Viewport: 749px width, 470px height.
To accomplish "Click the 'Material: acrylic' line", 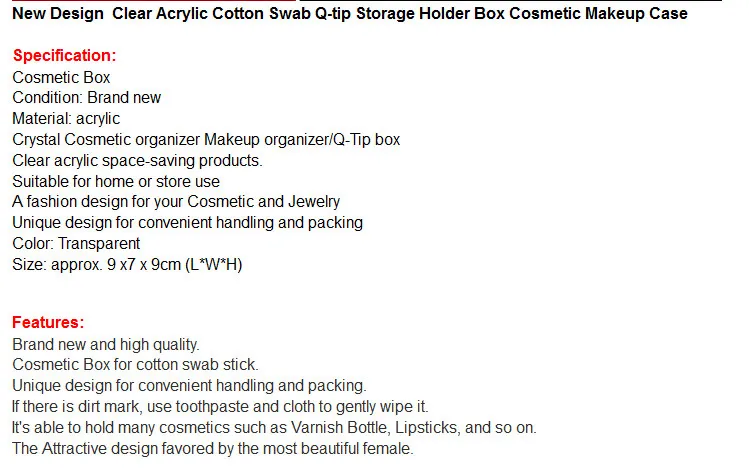I will tap(66, 118).
